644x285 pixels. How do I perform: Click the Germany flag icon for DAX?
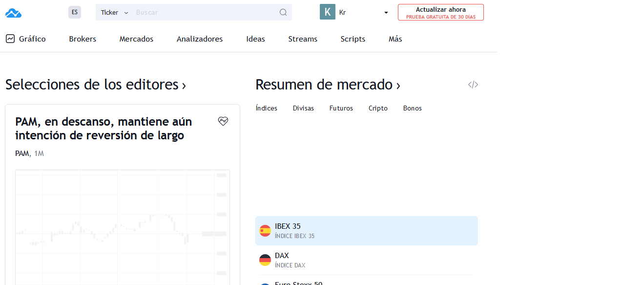265,260
